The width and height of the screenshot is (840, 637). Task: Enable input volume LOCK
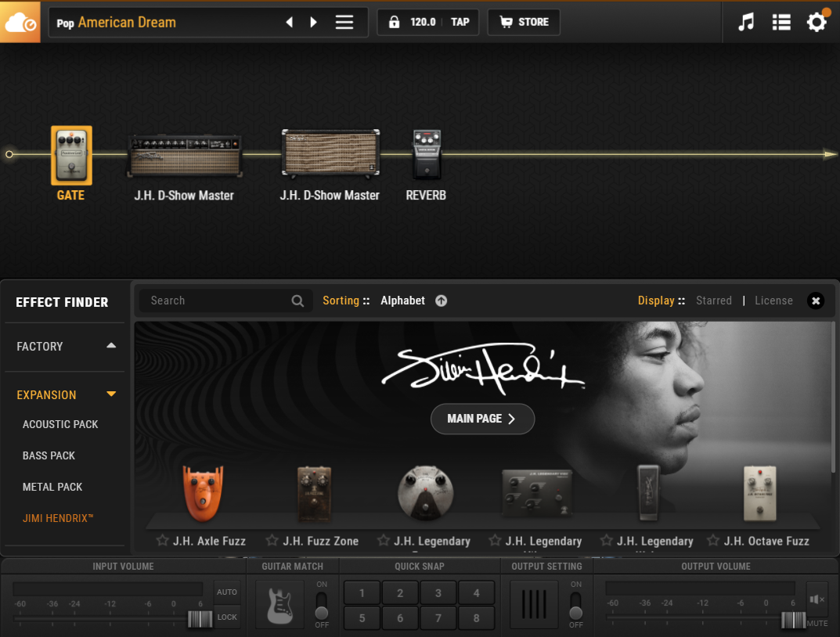pyautogui.click(x=226, y=617)
